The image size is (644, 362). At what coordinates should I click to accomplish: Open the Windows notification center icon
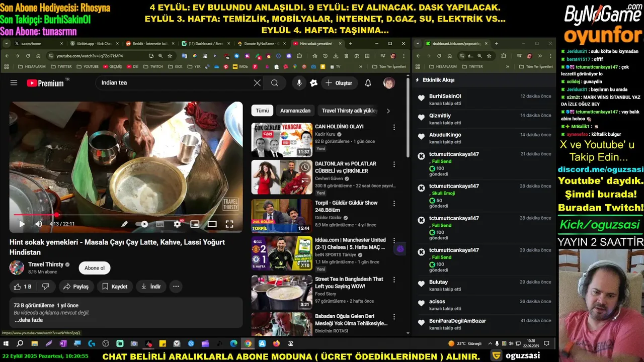[546, 344]
